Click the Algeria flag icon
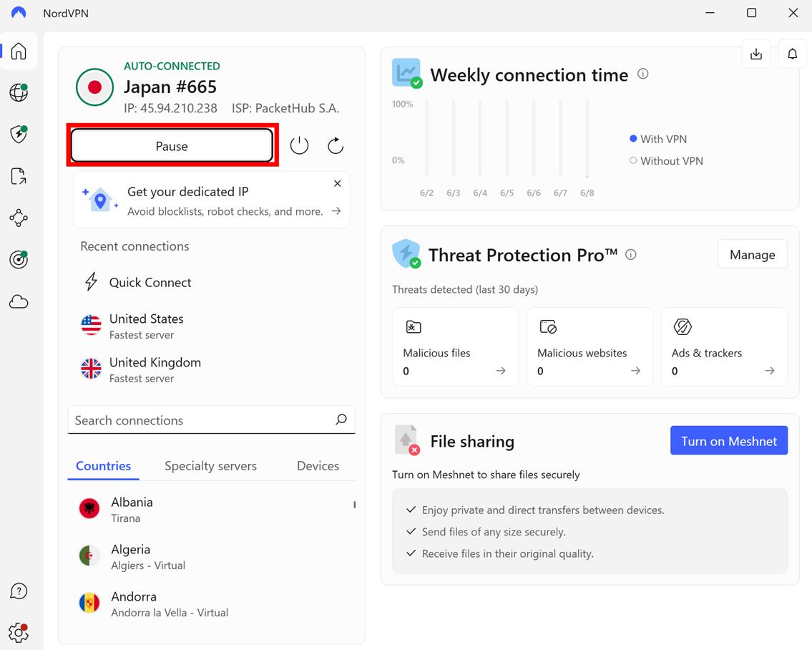The height and width of the screenshot is (650, 812). (x=89, y=556)
